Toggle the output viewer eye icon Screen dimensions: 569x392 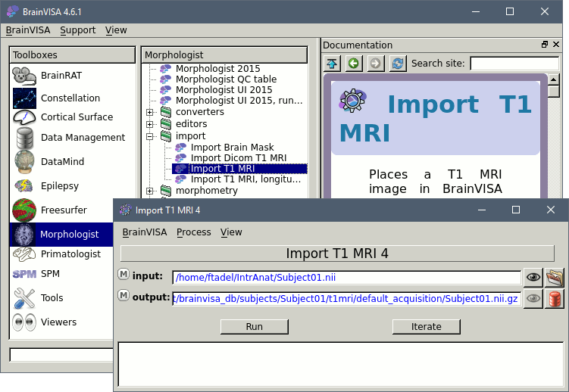pyautogui.click(x=533, y=298)
